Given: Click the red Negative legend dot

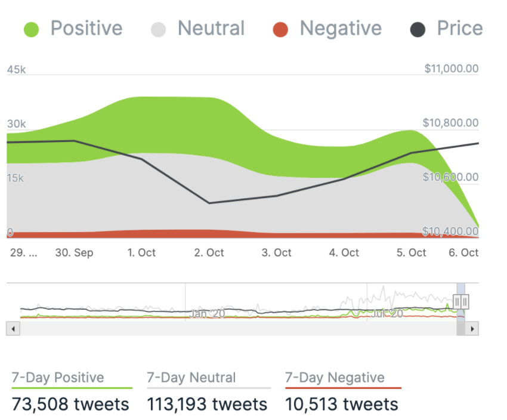Looking at the screenshot, I should coord(280,29).
